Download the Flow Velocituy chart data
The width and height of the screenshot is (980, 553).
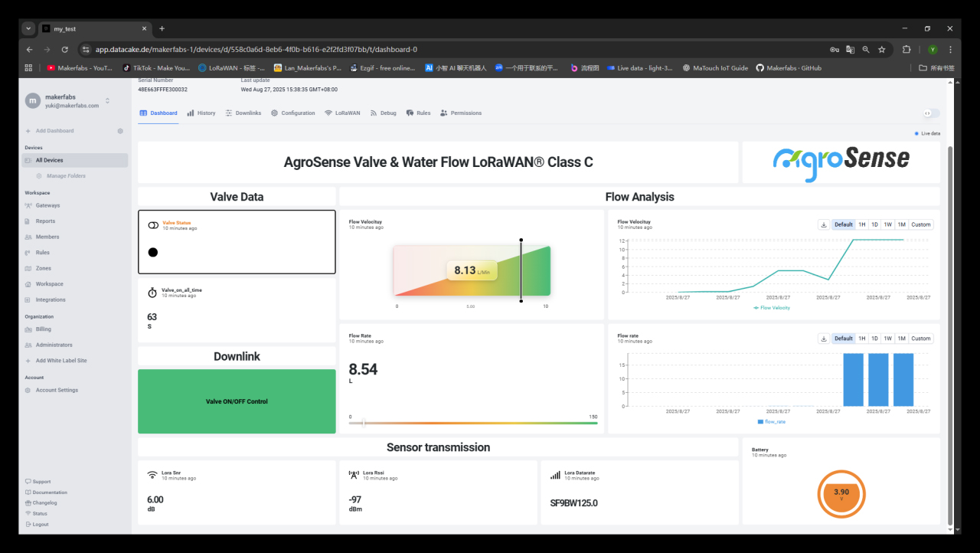[824, 224]
